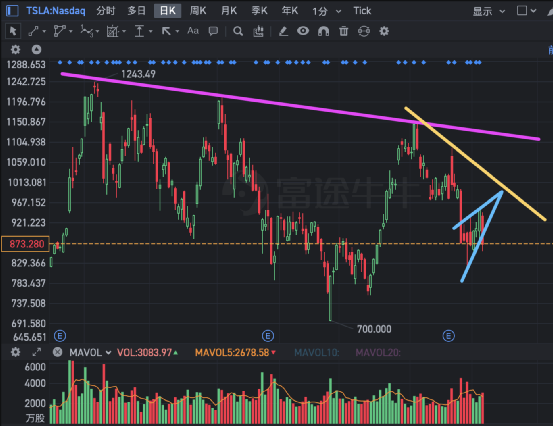Activate the magnet snap tool
This screenshot has height=426, width=553.
coord(323,31)
